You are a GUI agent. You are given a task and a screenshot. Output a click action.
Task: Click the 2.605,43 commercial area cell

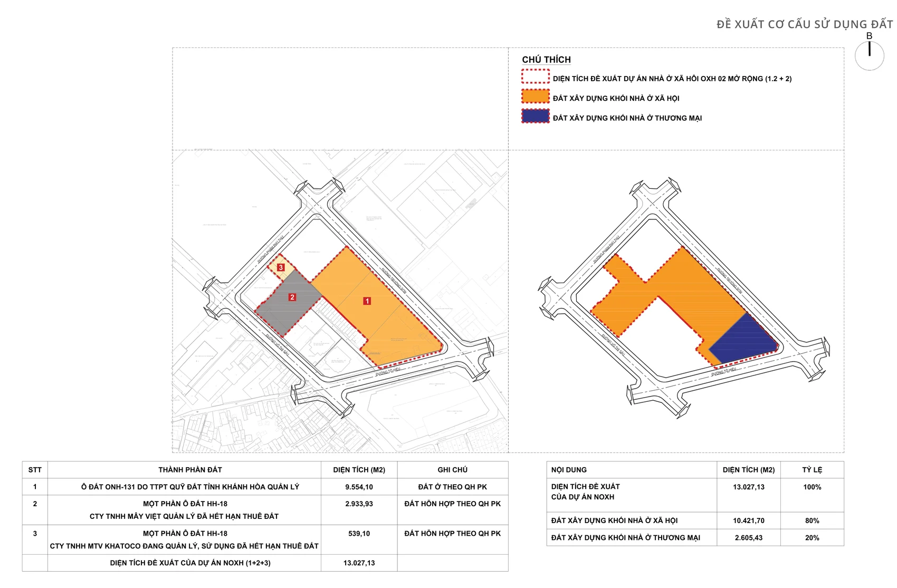pyautogui.click(x=748, y=537)
